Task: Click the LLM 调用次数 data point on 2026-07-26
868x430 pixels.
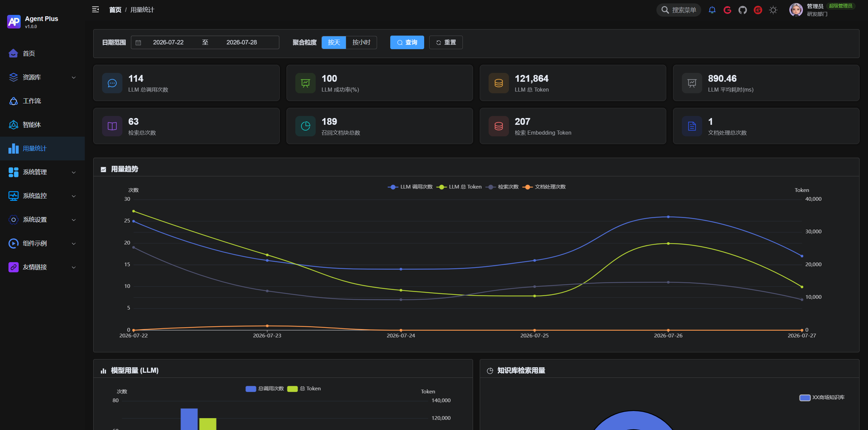Action: click(x=668, y=217)
